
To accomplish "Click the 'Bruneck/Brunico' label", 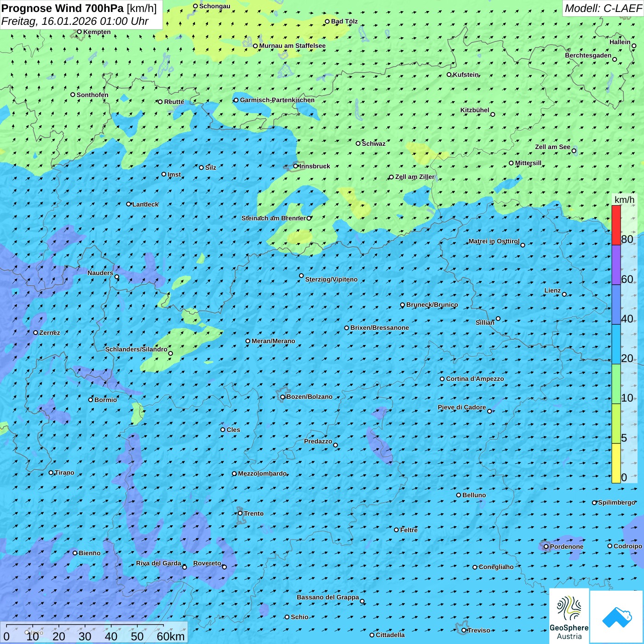I will click(432, 305).
